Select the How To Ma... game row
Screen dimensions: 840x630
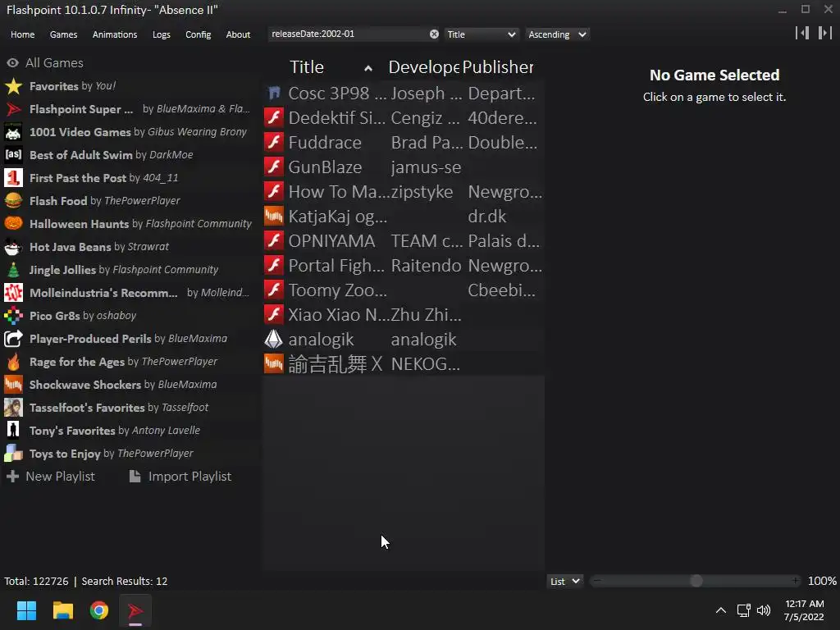coord(404,192)
